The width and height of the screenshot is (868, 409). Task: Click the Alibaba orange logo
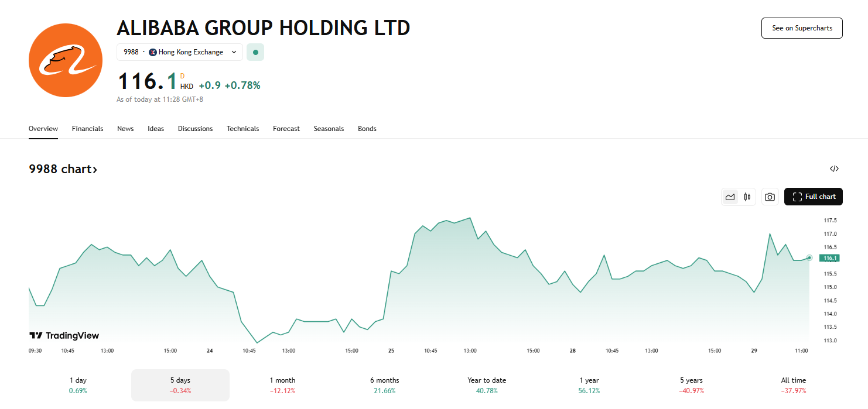click(65, 60)
